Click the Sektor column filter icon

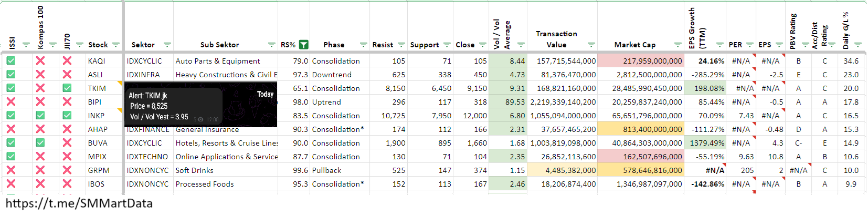(167, 45)
